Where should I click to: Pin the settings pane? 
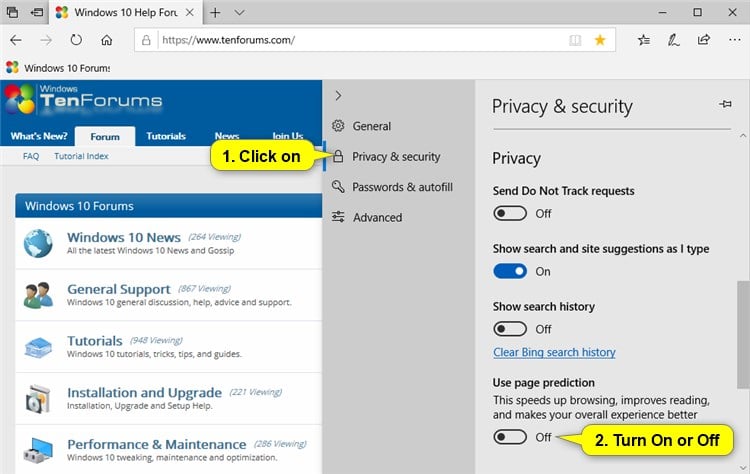[725, 104]
